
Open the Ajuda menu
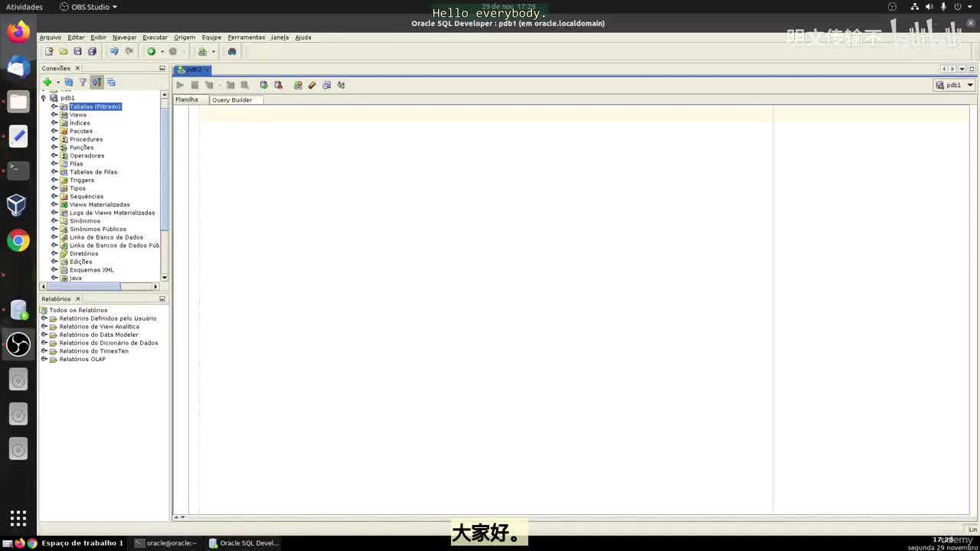303,37
